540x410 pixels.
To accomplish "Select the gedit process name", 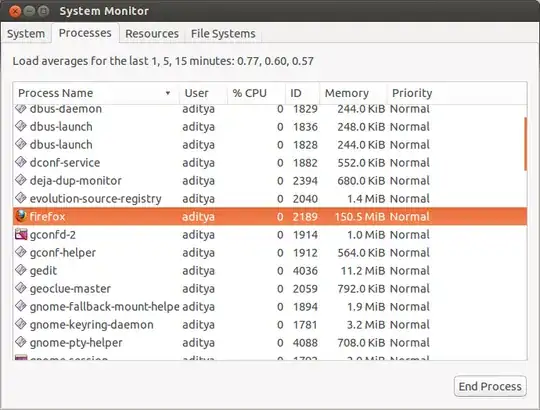I will [43, 271].
